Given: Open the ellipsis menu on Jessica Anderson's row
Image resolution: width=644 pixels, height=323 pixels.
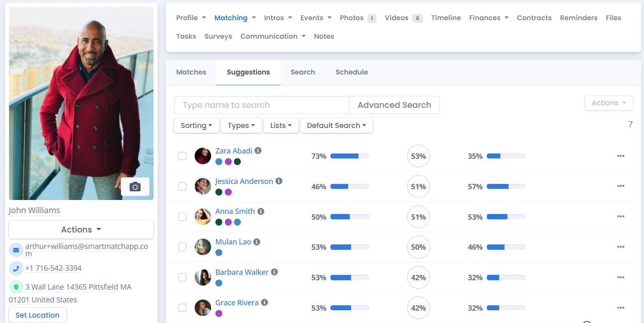Looking at the screenshot, I should point(621,186).
